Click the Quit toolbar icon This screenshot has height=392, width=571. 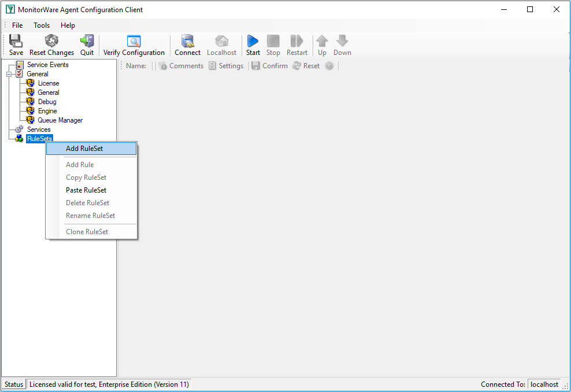[87, 41]
